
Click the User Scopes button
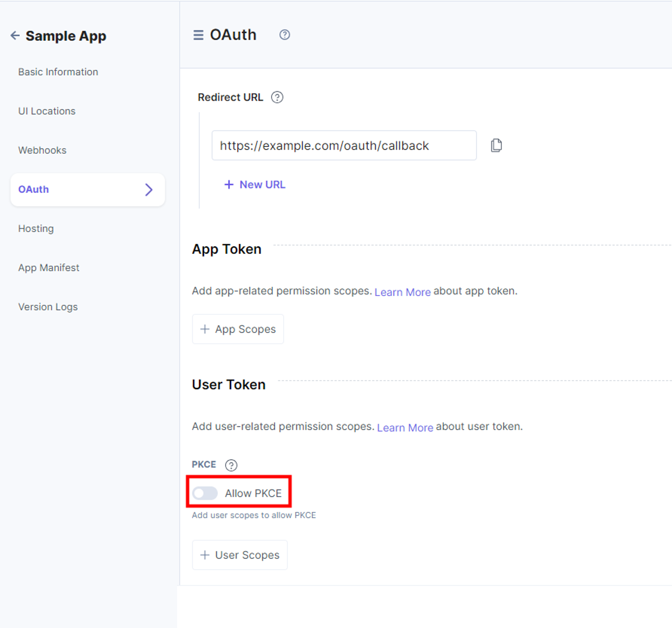point(240,555)
